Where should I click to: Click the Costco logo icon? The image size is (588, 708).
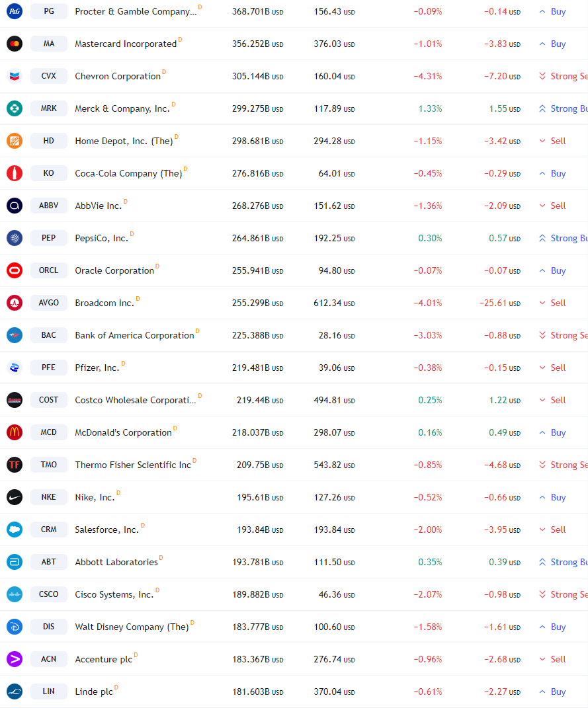15,399
